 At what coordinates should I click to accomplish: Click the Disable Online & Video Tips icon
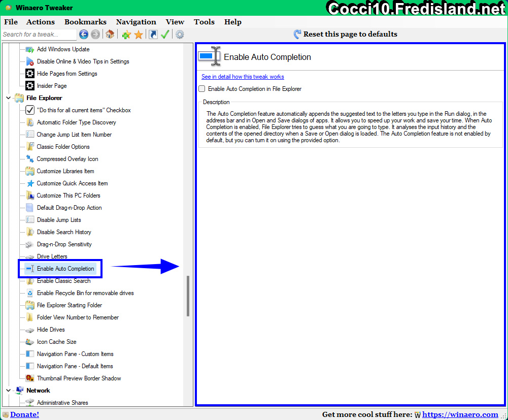click(x=30, y=61)
